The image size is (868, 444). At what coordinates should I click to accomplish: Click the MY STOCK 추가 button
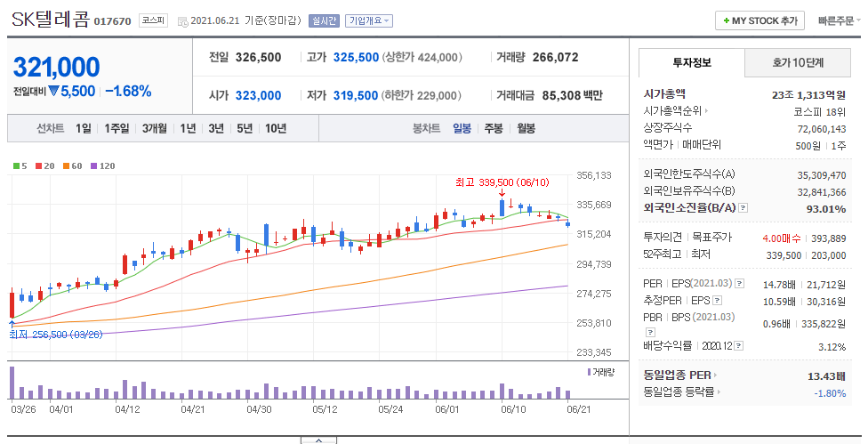coord(759,21)
